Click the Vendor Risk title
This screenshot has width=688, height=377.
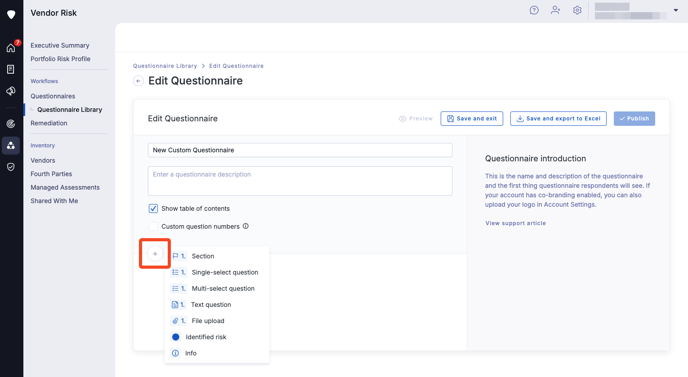point(54,13)
